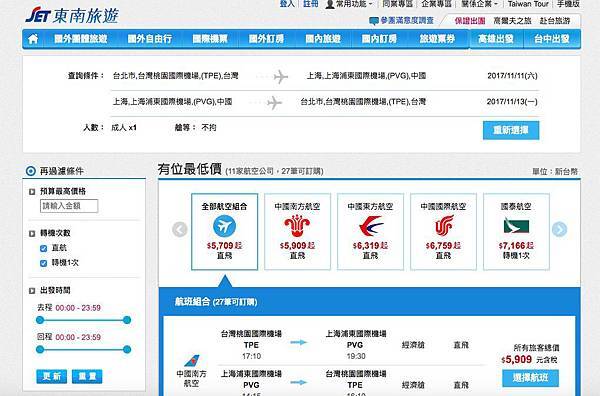
Task: Click the 去程 slider left handle
Action: tap(40, 320)
